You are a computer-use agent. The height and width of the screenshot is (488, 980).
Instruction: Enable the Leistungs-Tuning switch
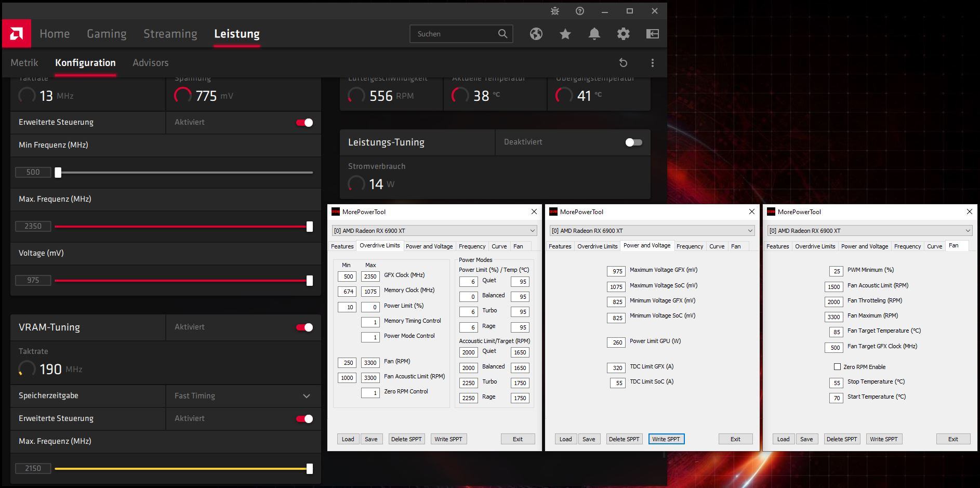pyautogui.click(x=633, y=142)
